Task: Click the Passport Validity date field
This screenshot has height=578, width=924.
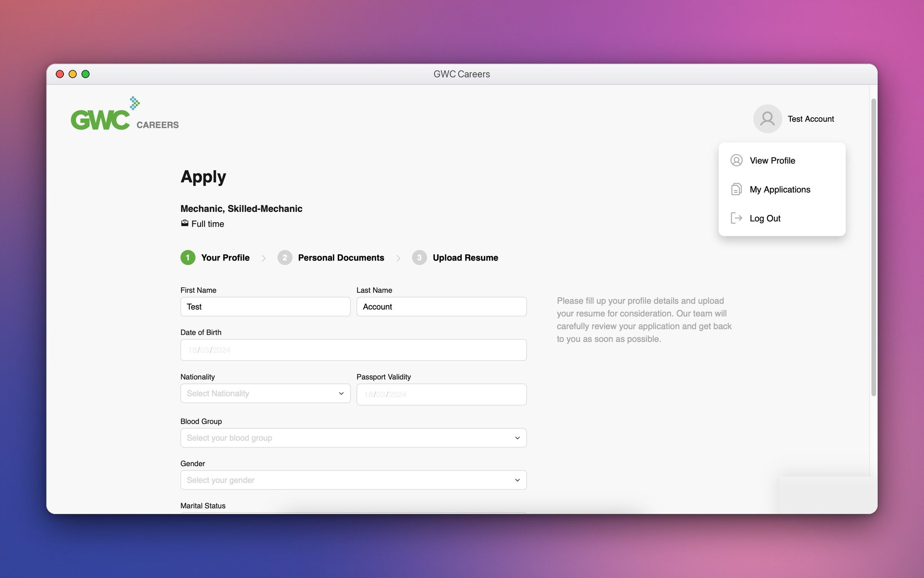Action: tap(442, 394)
